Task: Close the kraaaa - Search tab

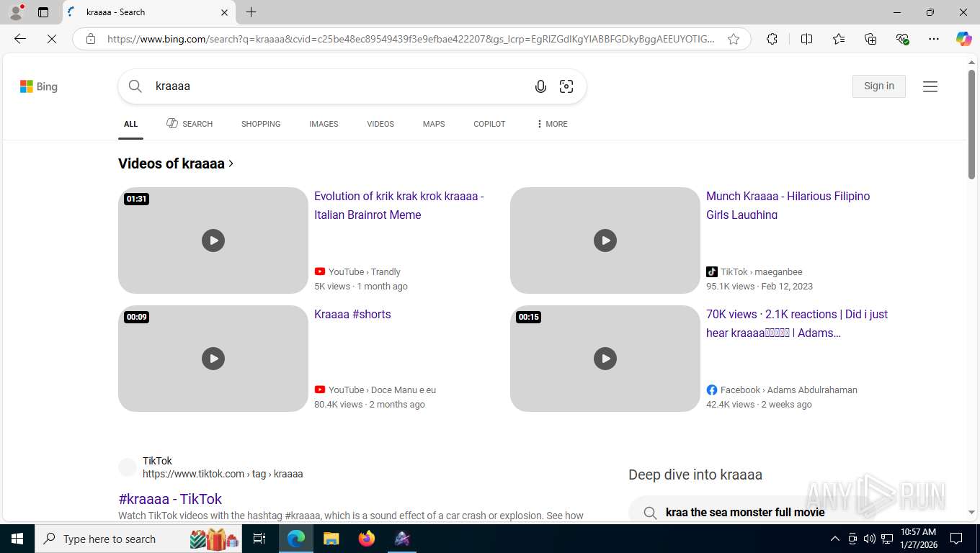Action: click(x=224, y=12)
